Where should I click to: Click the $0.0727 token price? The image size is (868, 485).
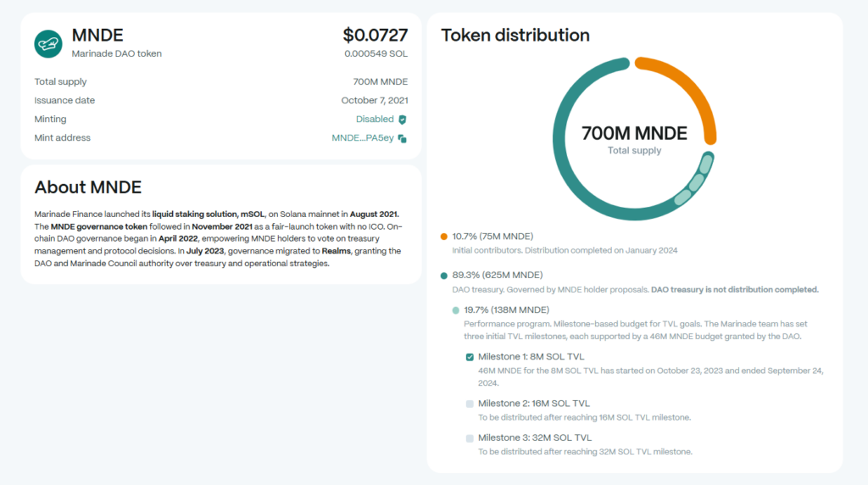(375, 36)
